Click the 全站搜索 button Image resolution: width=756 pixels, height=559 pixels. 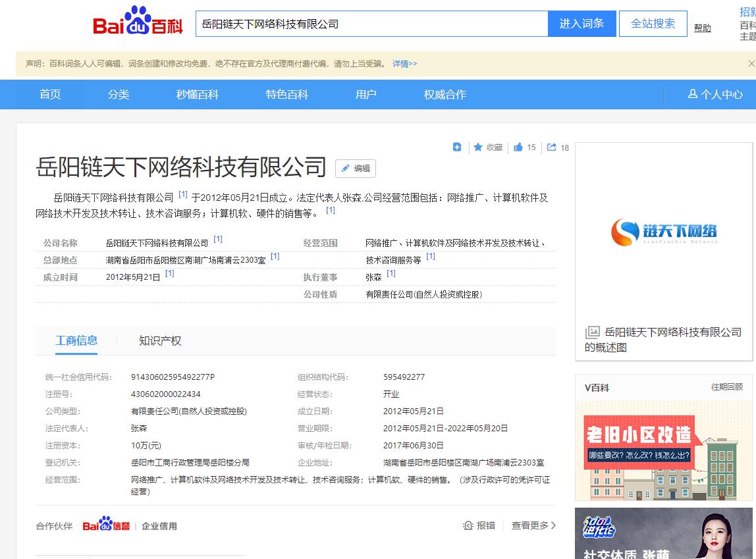tap(653, 24)
